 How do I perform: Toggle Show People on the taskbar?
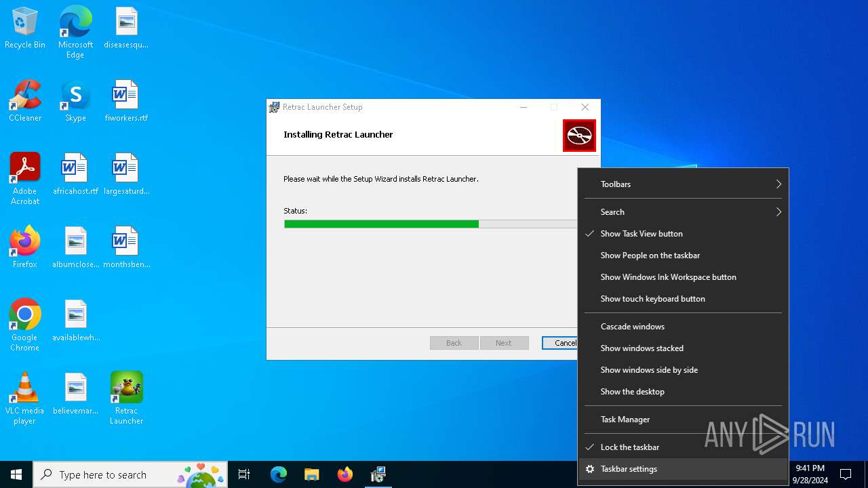(684, 256)
